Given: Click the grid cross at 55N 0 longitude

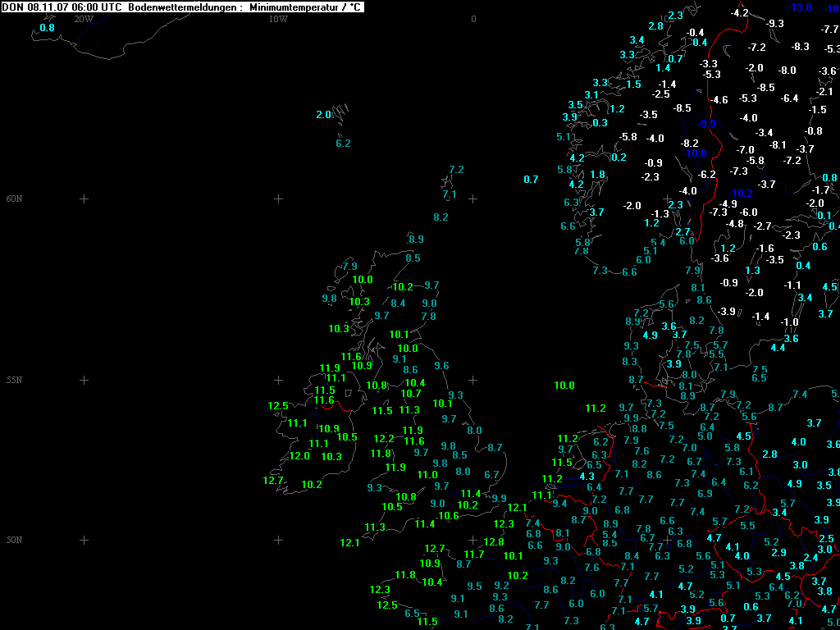Looking at the screenshot, I should click(472, 380).
